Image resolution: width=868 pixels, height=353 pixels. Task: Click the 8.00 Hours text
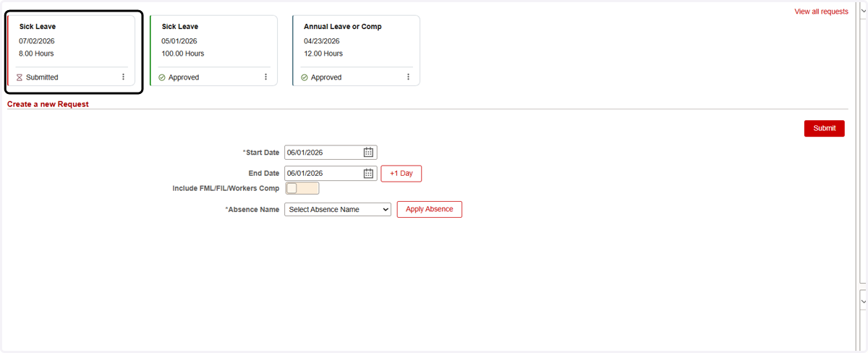(36, 54)
